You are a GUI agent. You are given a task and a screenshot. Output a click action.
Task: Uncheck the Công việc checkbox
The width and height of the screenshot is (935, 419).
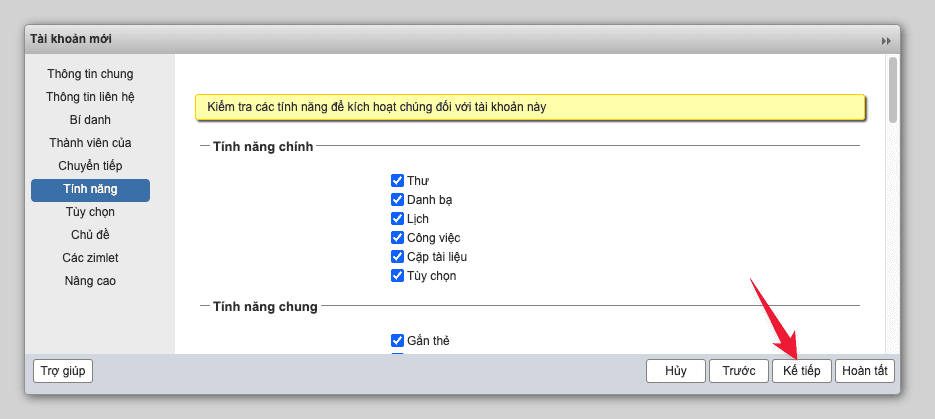pyautogui.click(x=397, y=238)
